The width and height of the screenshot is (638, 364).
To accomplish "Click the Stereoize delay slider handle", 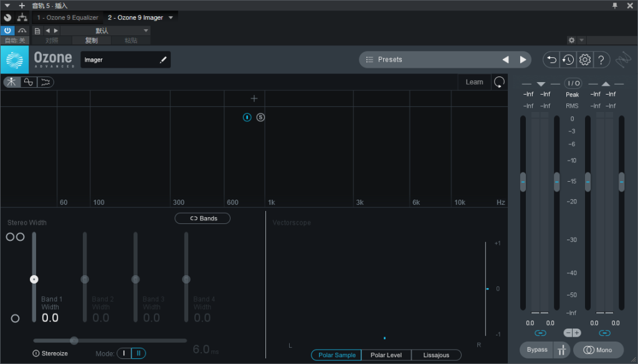I will [74, 340].
